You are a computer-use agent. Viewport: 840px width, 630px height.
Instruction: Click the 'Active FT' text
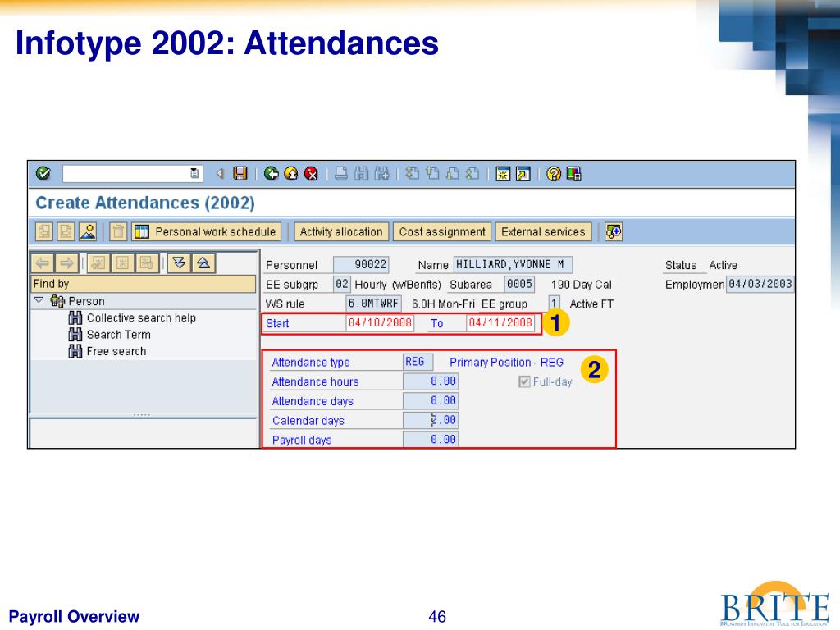click(x=591, y=304)
